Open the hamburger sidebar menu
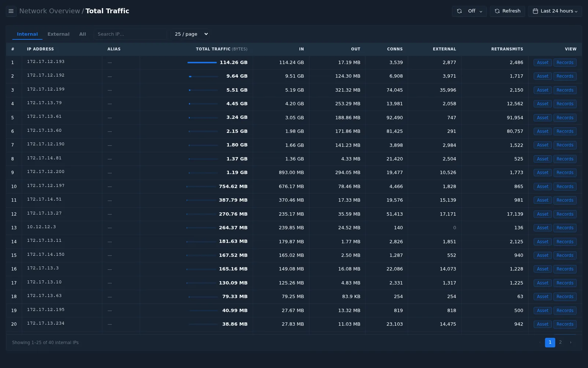588x368 pixels. tap(11, 11)
